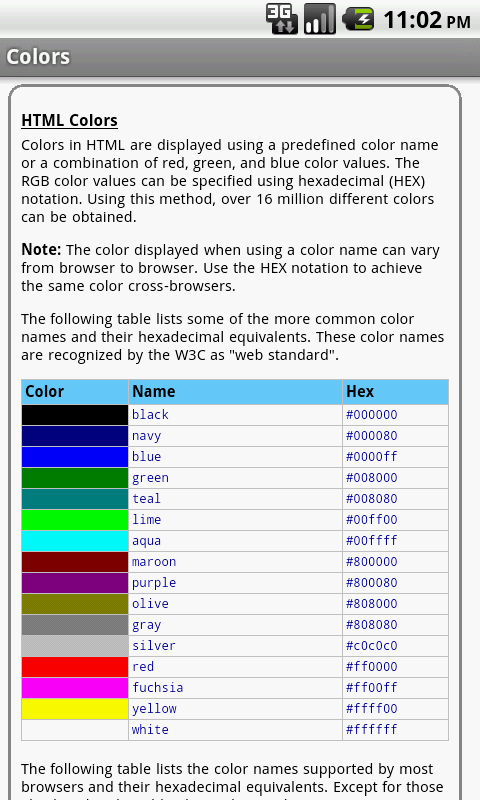
Task: Select the lime color swatch
Action: point(74,520)
